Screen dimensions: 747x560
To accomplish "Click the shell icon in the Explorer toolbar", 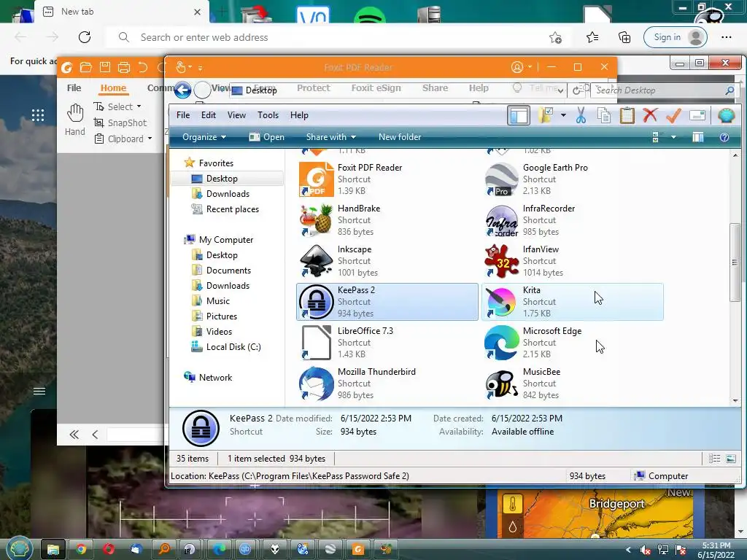I will tap(726, 115).
